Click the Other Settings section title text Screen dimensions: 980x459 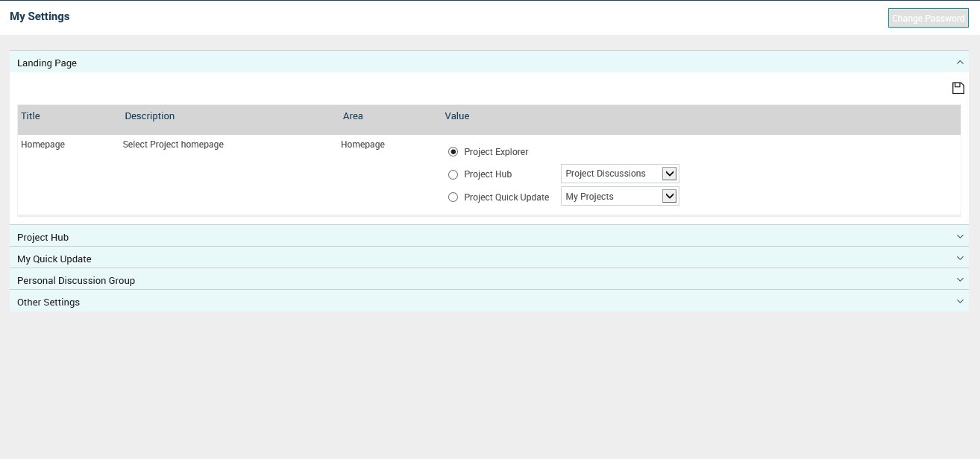coord(48,303)
